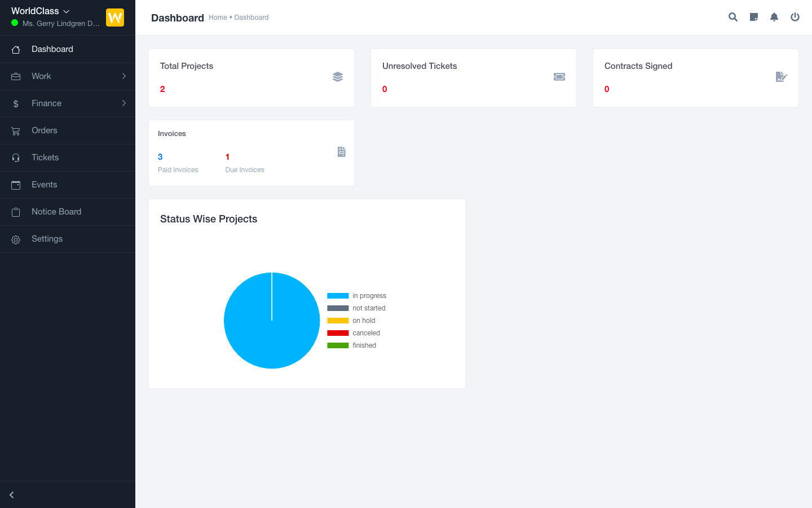812x508 pixels.
Task: Toggle the finished legend entry in chart
Action: [352, 345]
